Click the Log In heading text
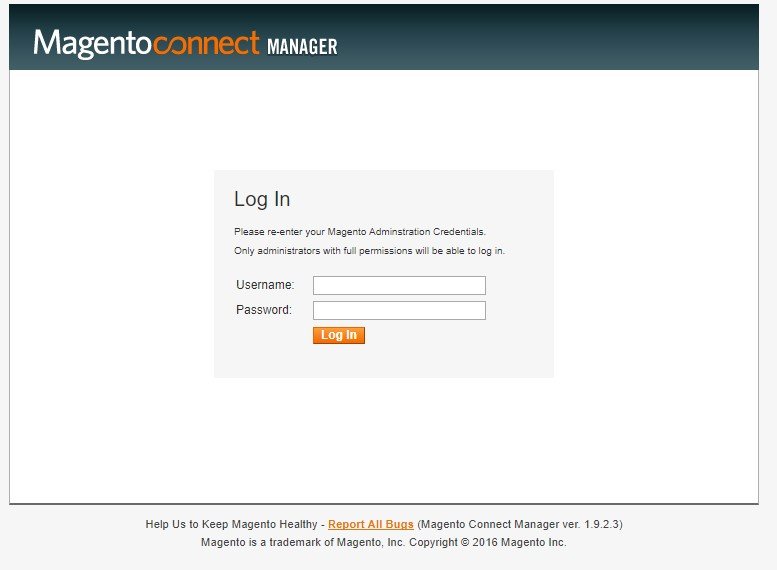Viewport: 777px width, 570px height. pos(262,199)
